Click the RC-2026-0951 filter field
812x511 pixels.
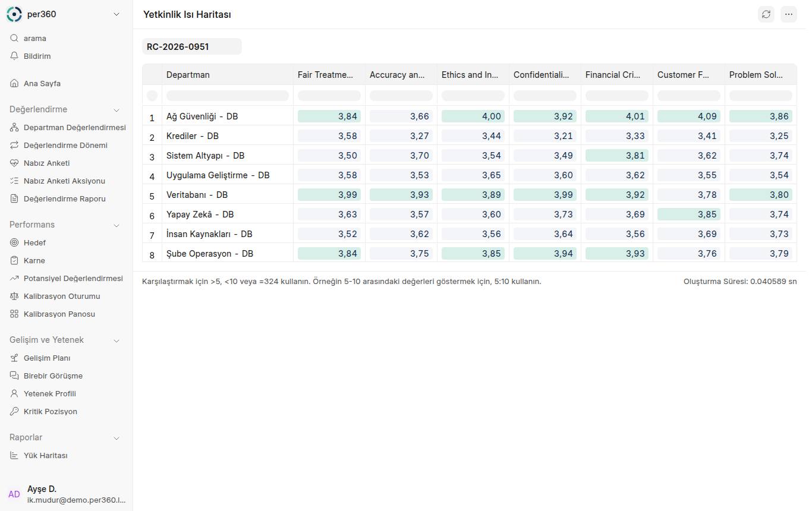[x=192, y=46]
